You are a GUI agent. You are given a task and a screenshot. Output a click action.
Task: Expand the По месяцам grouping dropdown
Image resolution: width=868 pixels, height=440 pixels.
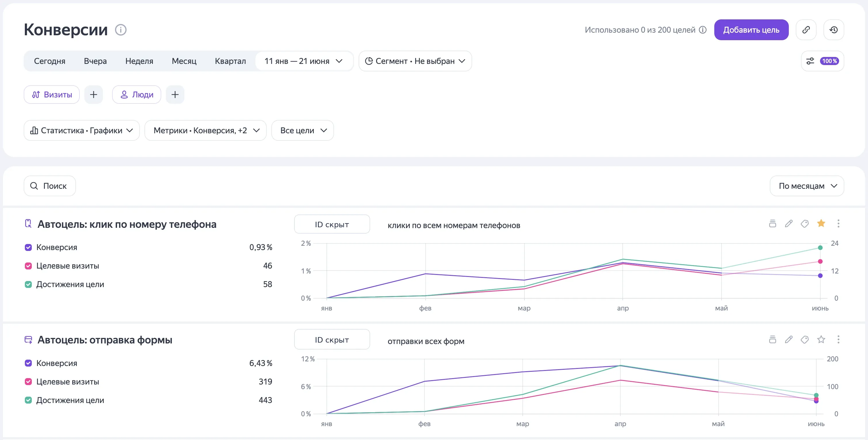pos(807,186)
